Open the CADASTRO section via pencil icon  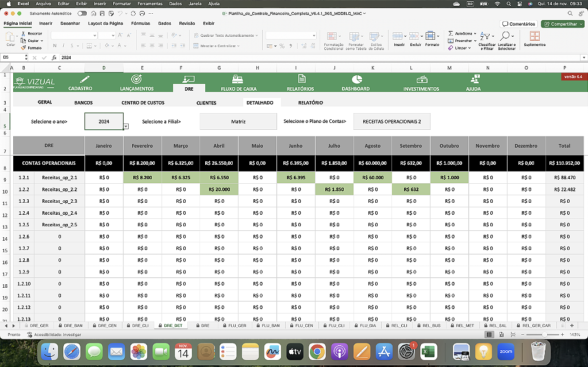pyautogui.click(x=84, y=79)
